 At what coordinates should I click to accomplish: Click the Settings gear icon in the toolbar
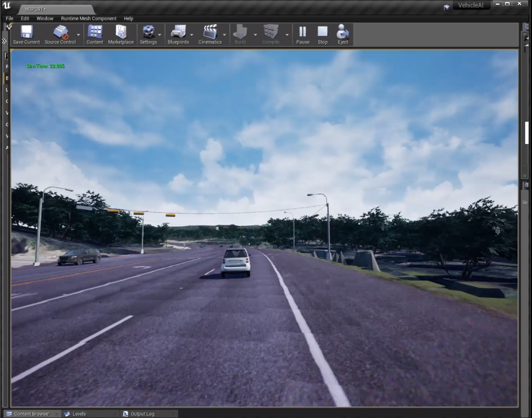[x=148, y=31]
